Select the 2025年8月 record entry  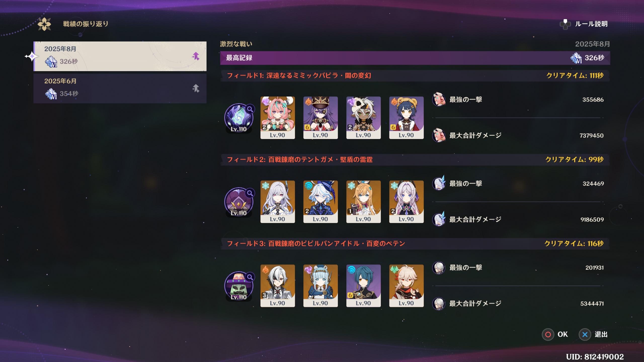[x=120, y=56]
